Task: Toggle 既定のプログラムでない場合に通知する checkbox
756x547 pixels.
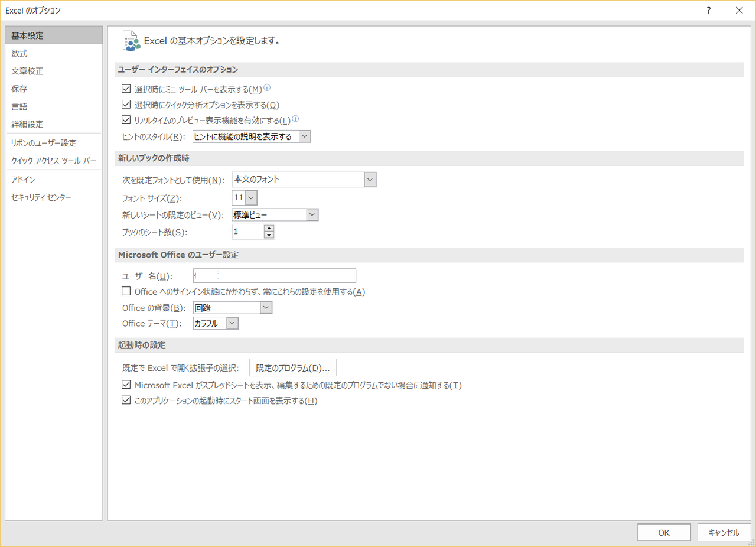Action: [125, 385]
